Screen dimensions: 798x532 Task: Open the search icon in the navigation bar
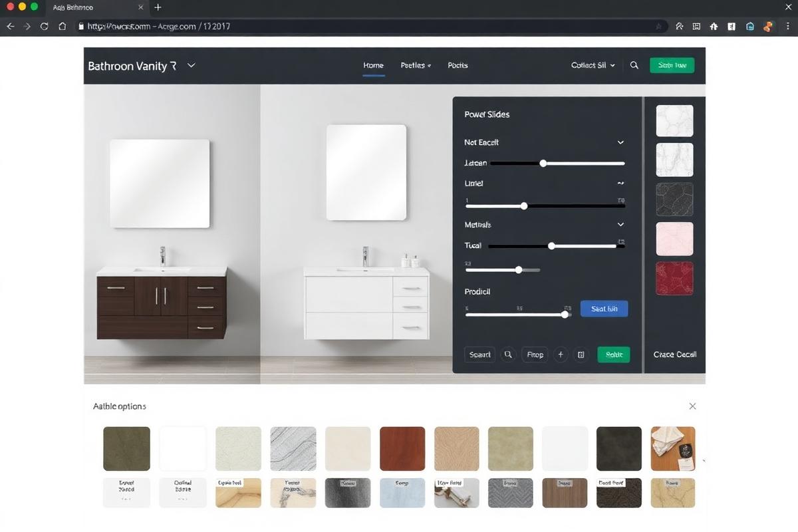point(634,65)
